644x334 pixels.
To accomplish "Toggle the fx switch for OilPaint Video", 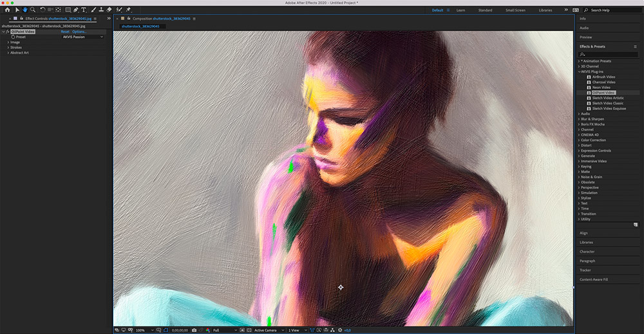I will pos(7,32).
